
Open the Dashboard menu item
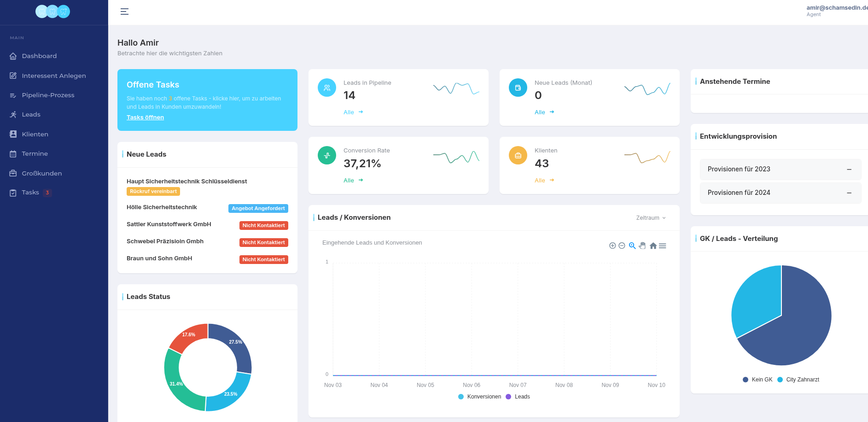click(x=39, y=56)
